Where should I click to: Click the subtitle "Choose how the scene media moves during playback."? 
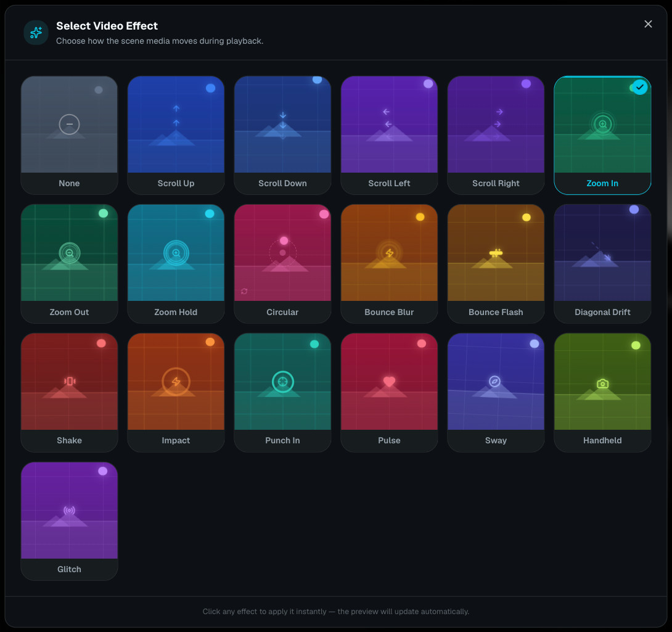coord(160,41)
